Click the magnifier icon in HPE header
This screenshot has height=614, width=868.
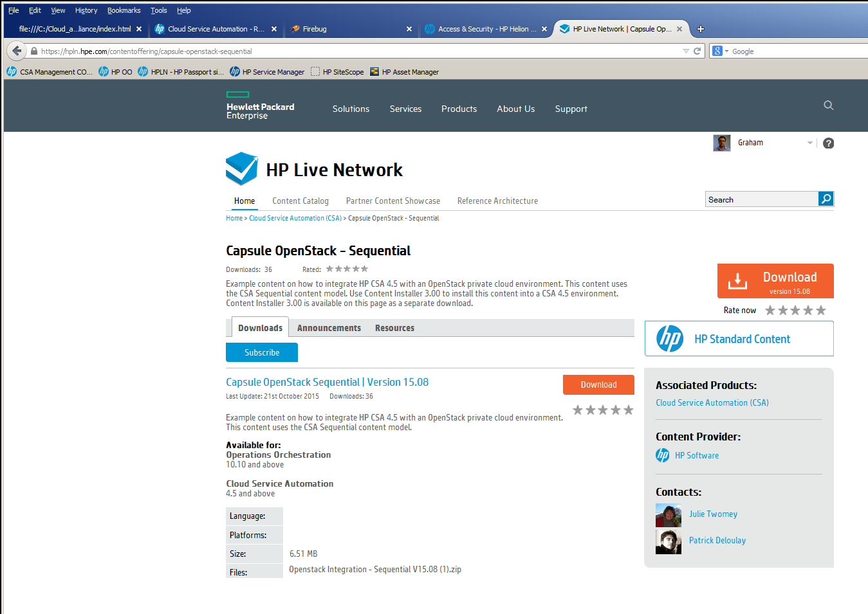[x=828, y=105]
